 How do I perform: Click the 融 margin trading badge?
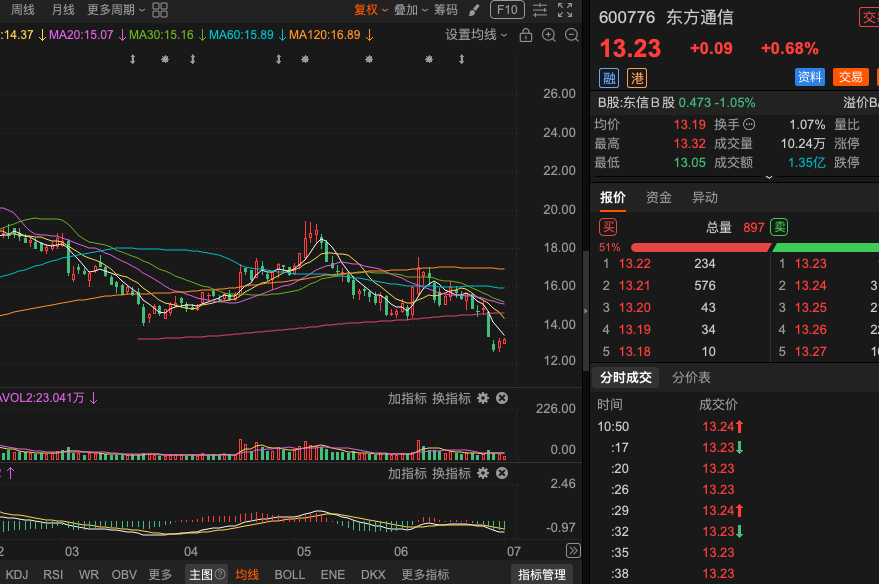(609, 78)
